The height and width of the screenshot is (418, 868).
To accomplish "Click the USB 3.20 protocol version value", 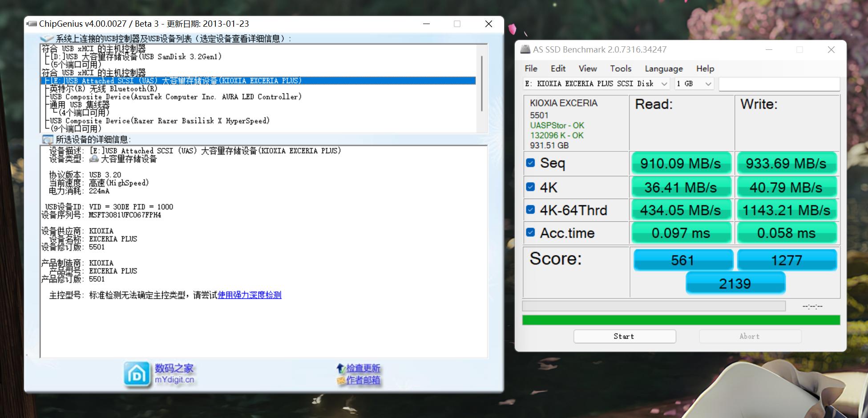I will tap(105, 175).
